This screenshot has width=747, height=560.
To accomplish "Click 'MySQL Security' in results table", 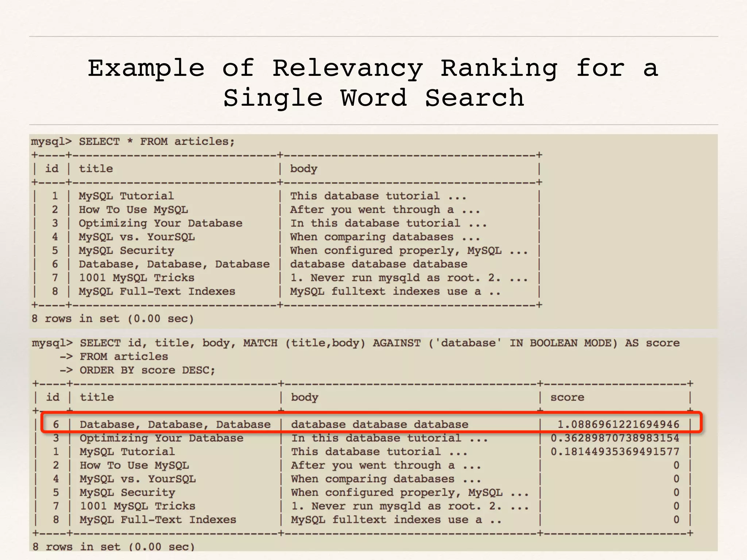I will point(128,493).
